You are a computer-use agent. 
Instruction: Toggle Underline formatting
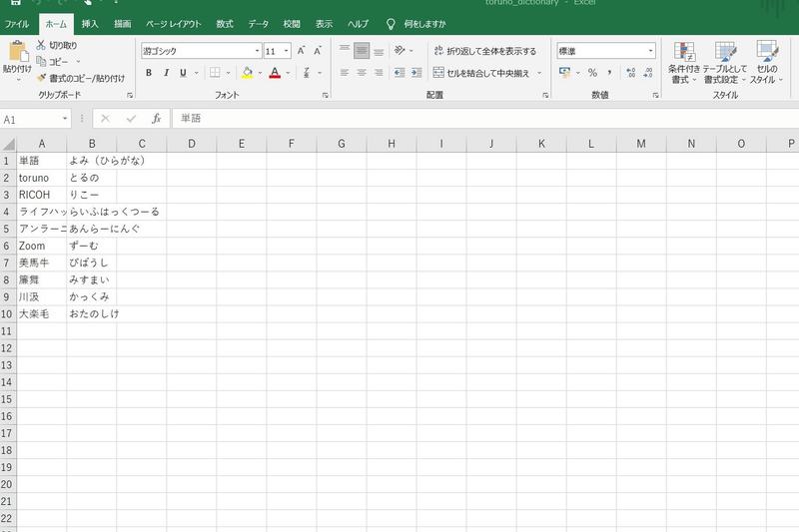pos(183,73)
